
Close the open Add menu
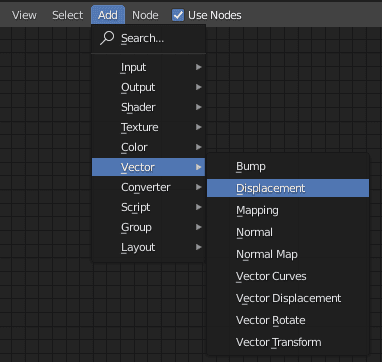tap(108, 15)
